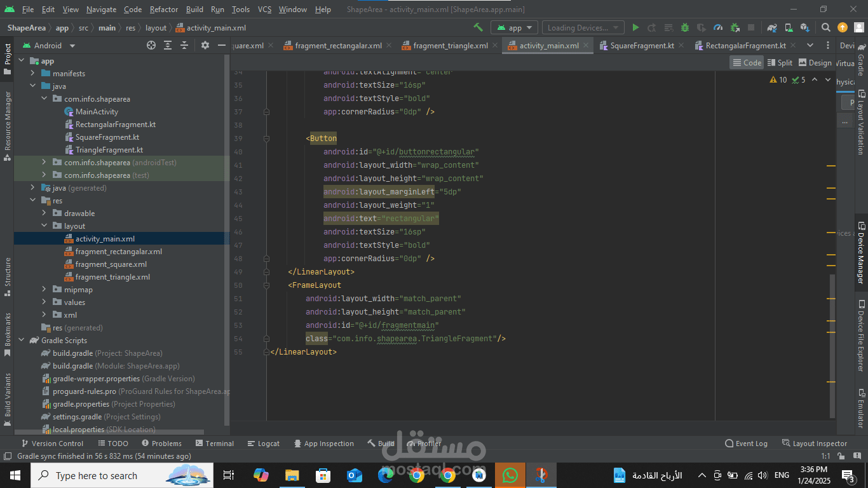This screenshot has height=488, width=868.
Task: Open Project panel gear options
Action: point(205,45)
